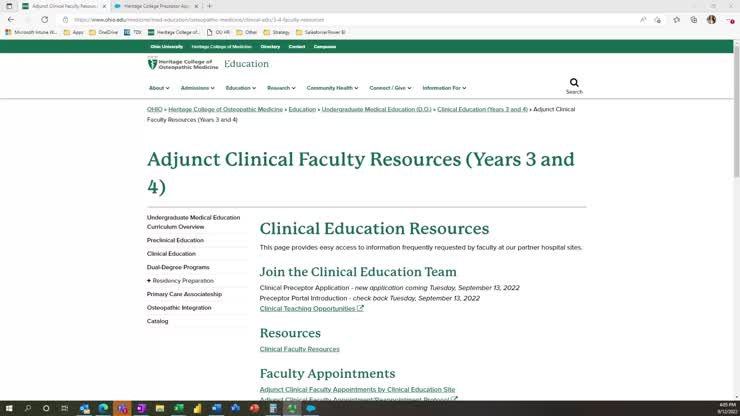Close the Adjunct Clinical Faculty Resources tab

[x=104, y=6]
